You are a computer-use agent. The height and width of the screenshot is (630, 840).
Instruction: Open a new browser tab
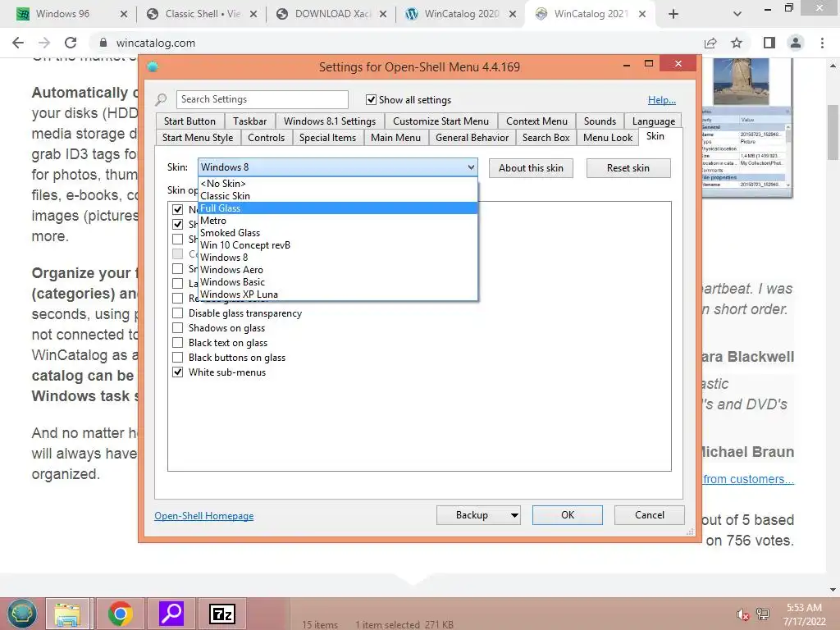tap(673, 14)
